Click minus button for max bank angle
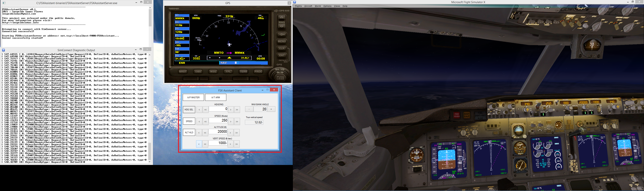Viewport: 644px width, 191px height. pos(249,109)
